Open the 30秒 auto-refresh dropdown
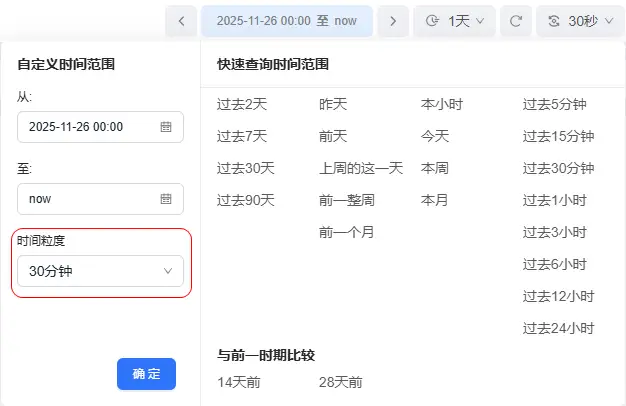This screenshot has height=406, width=626. 581,21
